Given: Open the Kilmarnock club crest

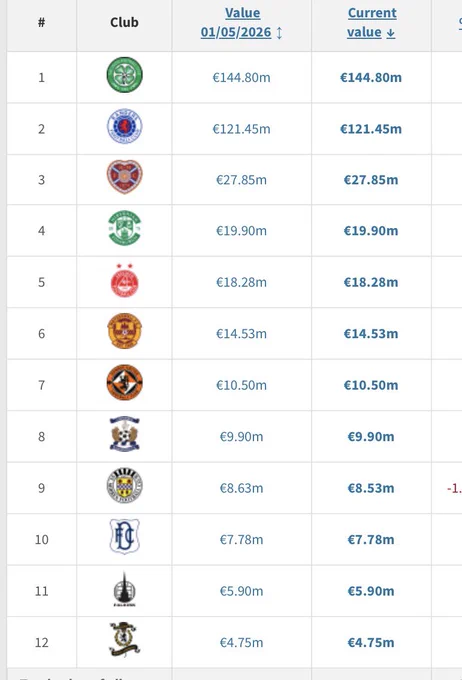Looking at the screenshot, I should [x=125, y=434].
